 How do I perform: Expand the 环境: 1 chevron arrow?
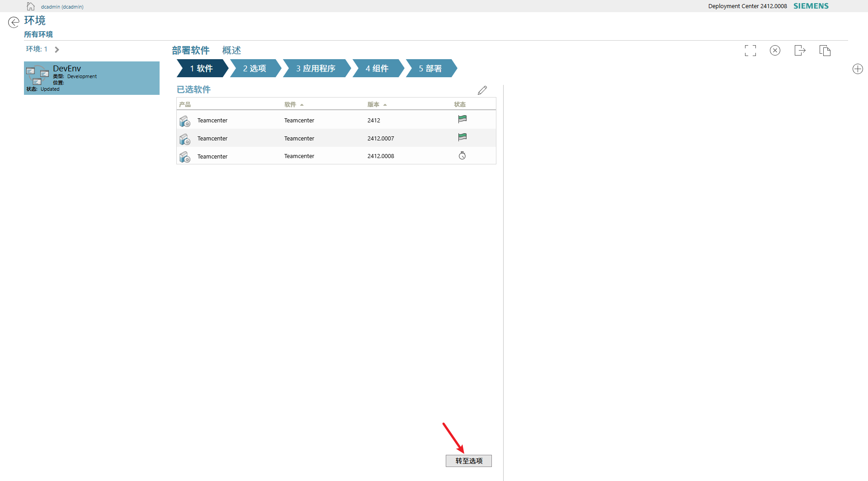(x=57, y=50)
